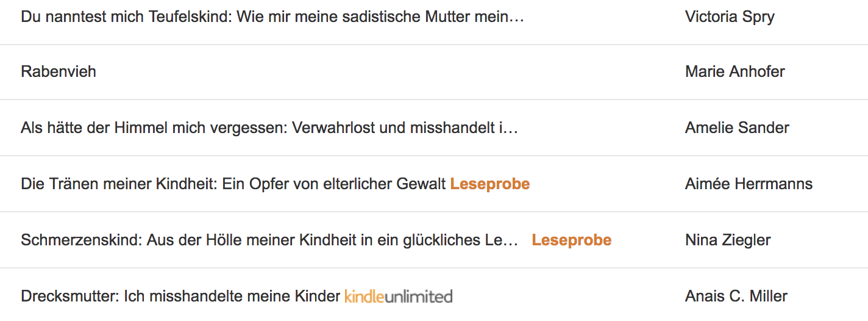Click author Nina Ziegler
The image size is (868, 321).
pos(728,240)
